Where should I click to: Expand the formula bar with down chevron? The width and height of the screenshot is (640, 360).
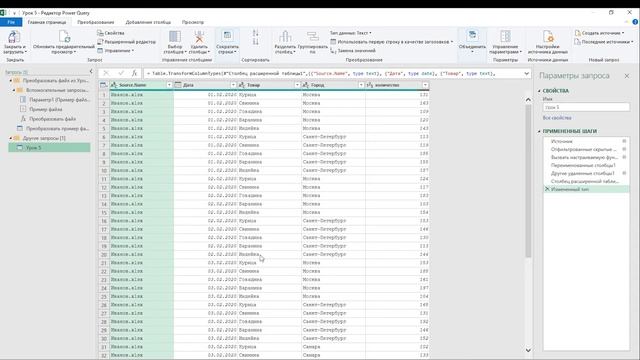click(527, 73)
